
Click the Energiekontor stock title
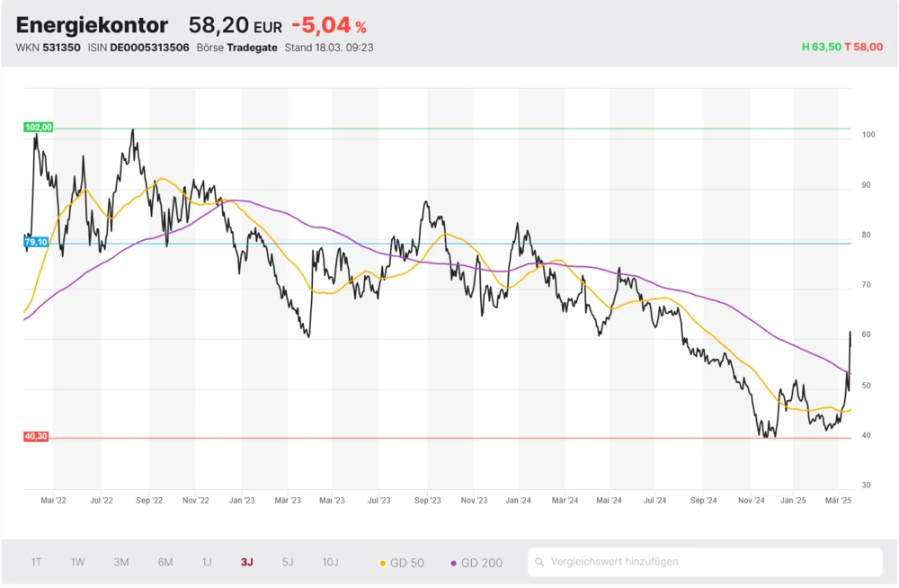click(x=92, y=26)
